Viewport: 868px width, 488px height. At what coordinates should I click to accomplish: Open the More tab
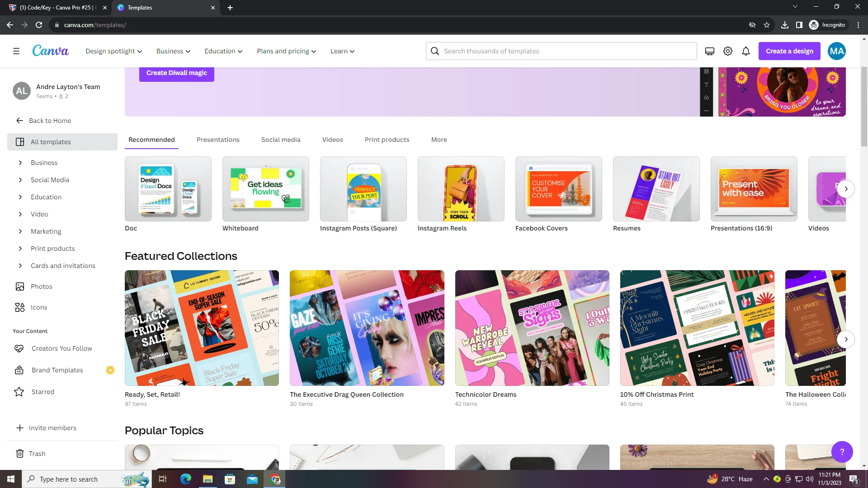click(x=439, y=140)
